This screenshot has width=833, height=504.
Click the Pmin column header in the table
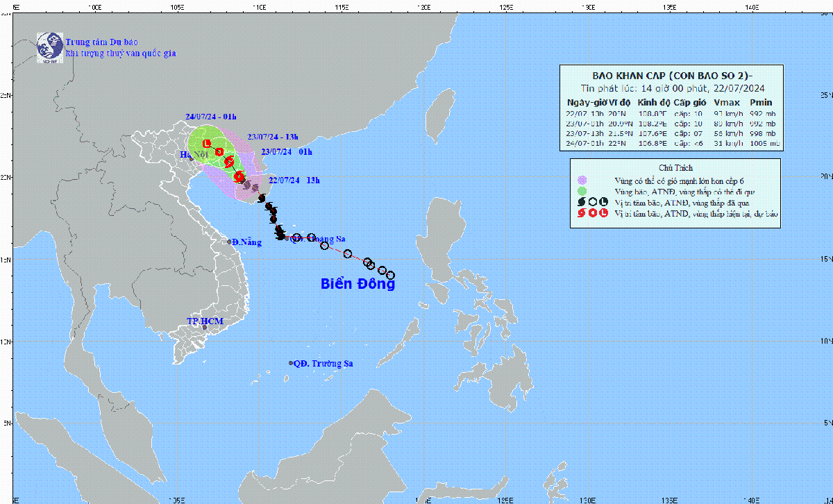pos(760,101)
